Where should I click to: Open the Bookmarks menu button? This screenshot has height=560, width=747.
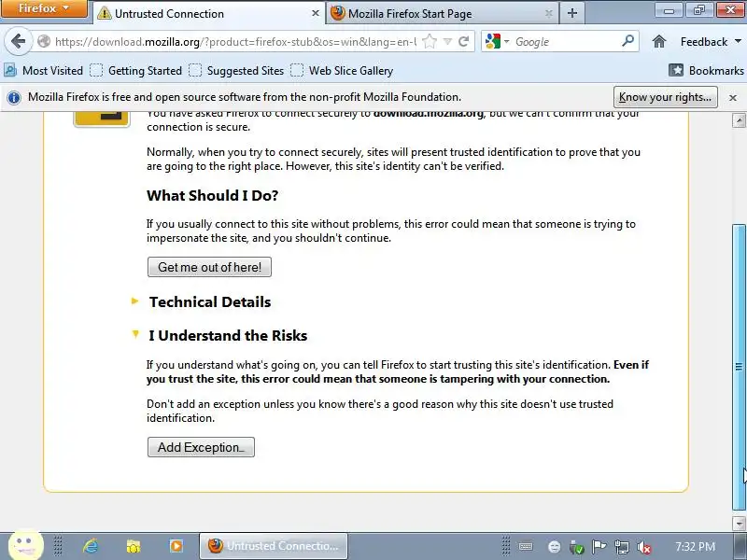point(706,71)
